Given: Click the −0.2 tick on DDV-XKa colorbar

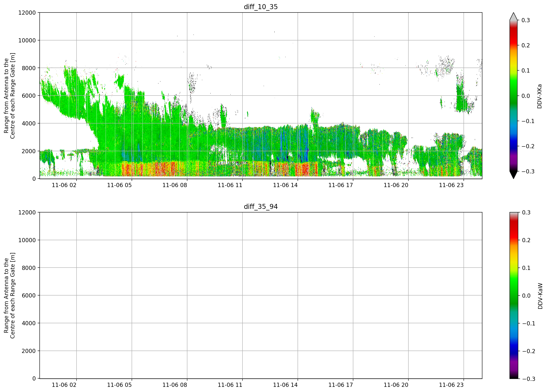Looking at the screenshot, I should 528,146.
